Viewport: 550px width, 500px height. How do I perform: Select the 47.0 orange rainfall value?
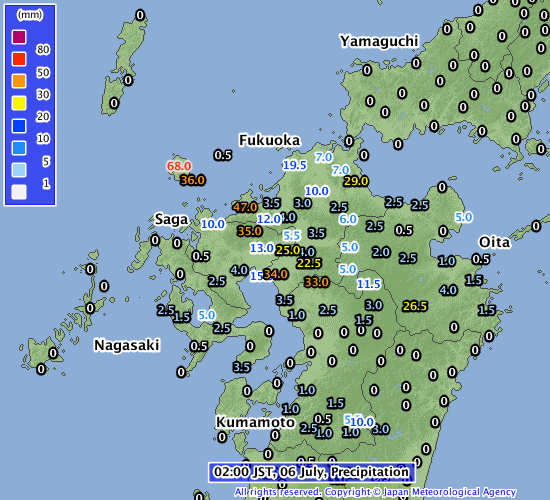click(x=245, y=207)
